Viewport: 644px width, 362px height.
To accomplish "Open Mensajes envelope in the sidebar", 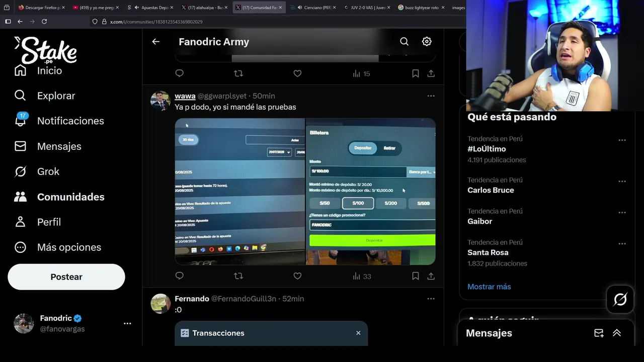I will tap(48, 146).
